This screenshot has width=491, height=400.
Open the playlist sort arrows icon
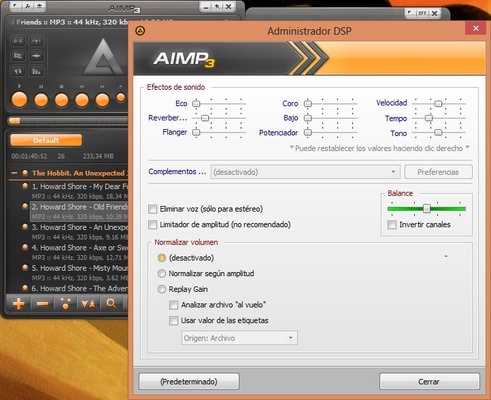pyautogui.click(x=88, y=304)
